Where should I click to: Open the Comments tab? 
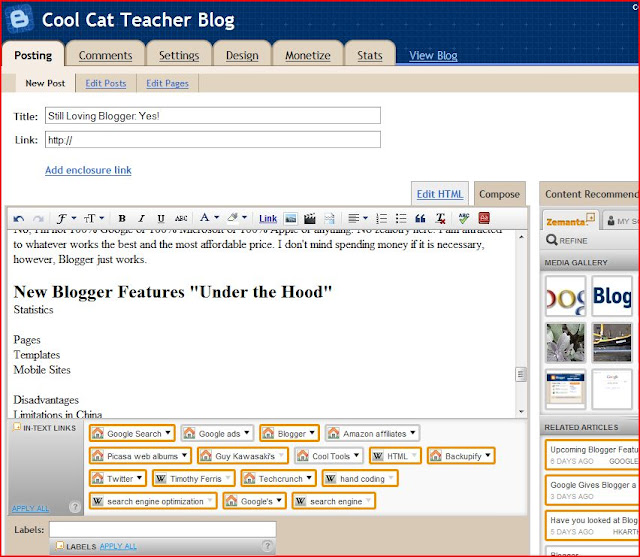click(105, 55)
